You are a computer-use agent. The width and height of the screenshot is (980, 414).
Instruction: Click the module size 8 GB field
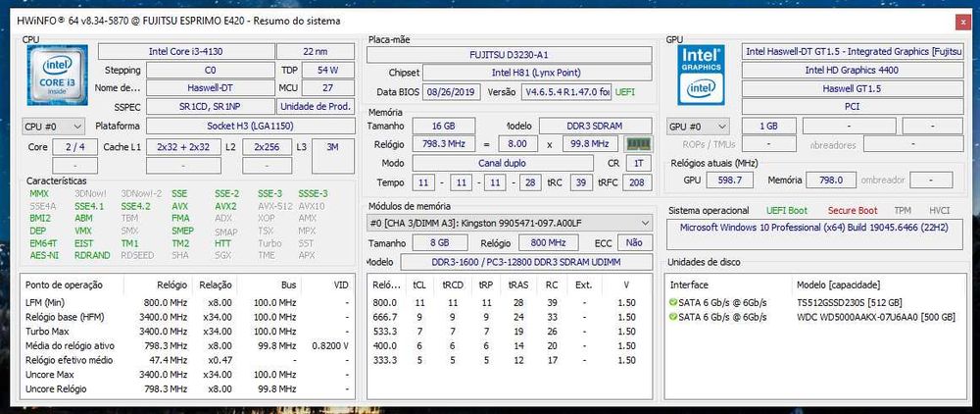(x=442, y=242)
